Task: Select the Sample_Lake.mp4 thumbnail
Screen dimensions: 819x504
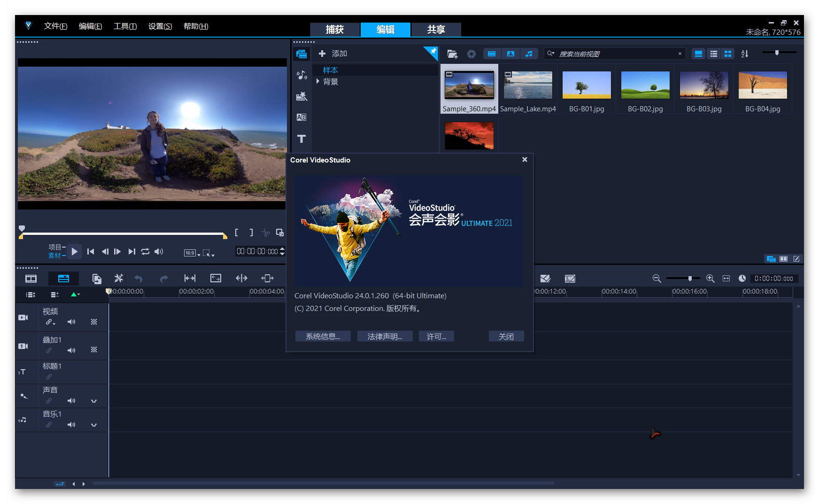Action: click(528, 85)
